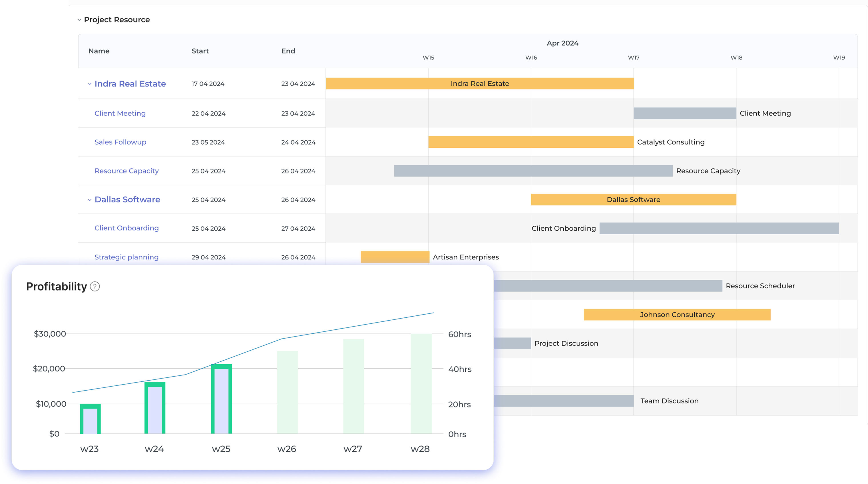Select the W17 week marker in timeline header
The image size is (868, 484).
(634, 58)
